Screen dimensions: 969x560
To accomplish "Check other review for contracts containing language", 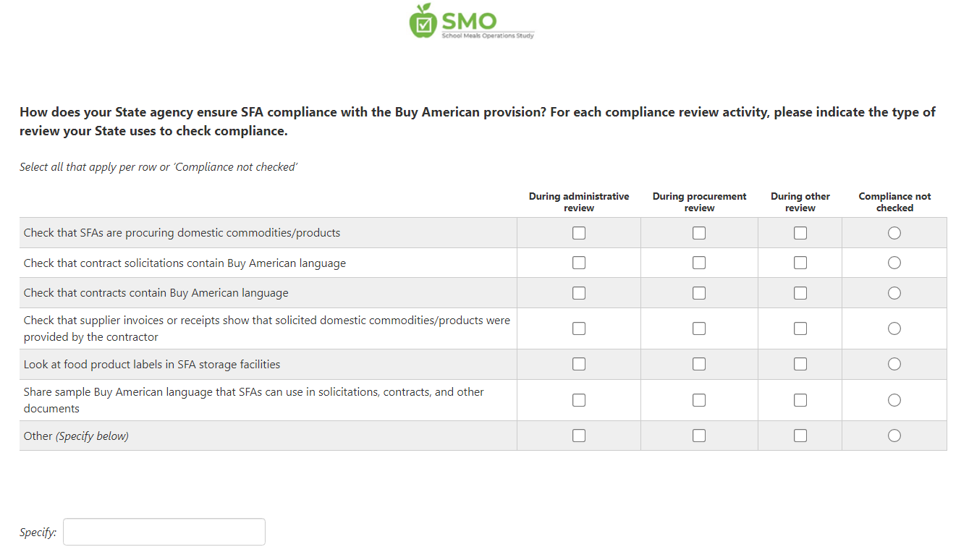I will tap(800, 293).
